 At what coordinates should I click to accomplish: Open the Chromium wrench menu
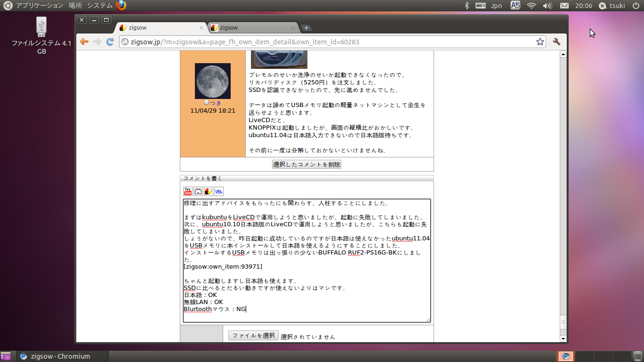click(556, 42)
